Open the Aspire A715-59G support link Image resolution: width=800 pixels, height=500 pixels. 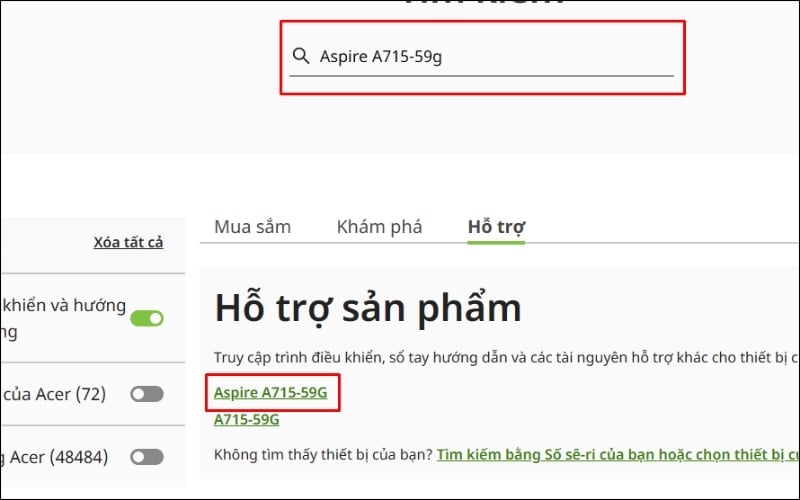click(x=270, y=392)
